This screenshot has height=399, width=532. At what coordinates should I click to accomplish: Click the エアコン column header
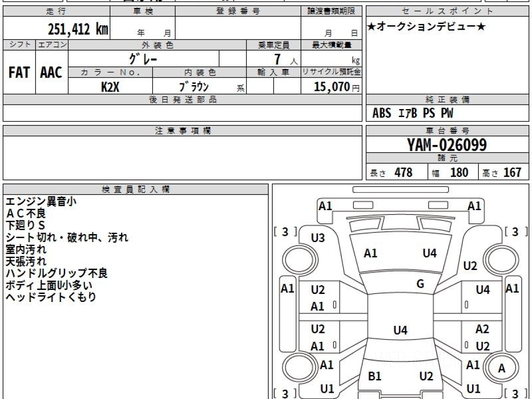[51, 45]
